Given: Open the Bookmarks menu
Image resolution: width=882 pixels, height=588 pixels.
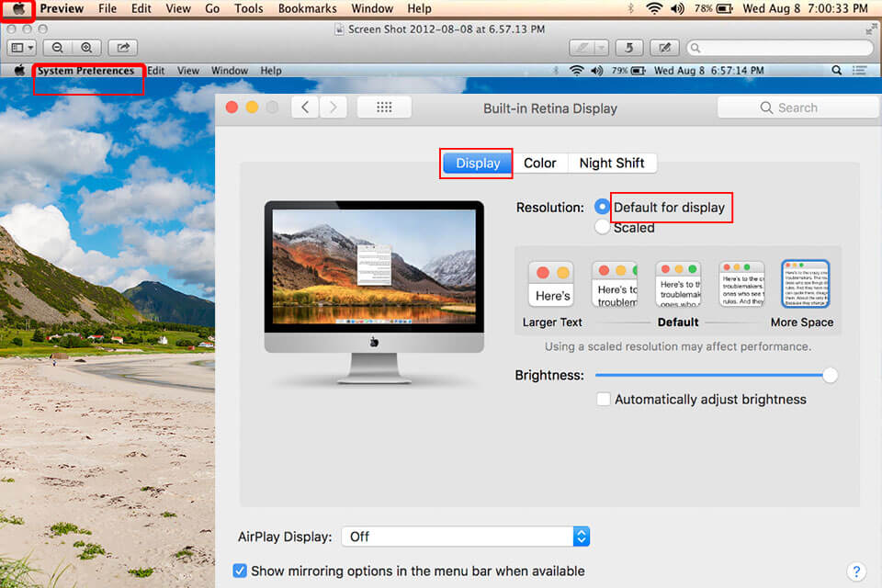Looking at the screenshot, I should coord(307,8).
